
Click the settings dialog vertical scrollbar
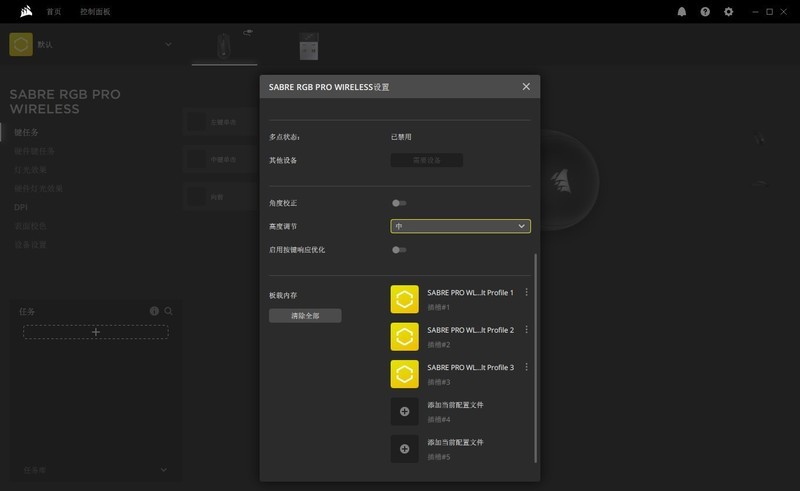pyautogui.click(x=535, y=358)
